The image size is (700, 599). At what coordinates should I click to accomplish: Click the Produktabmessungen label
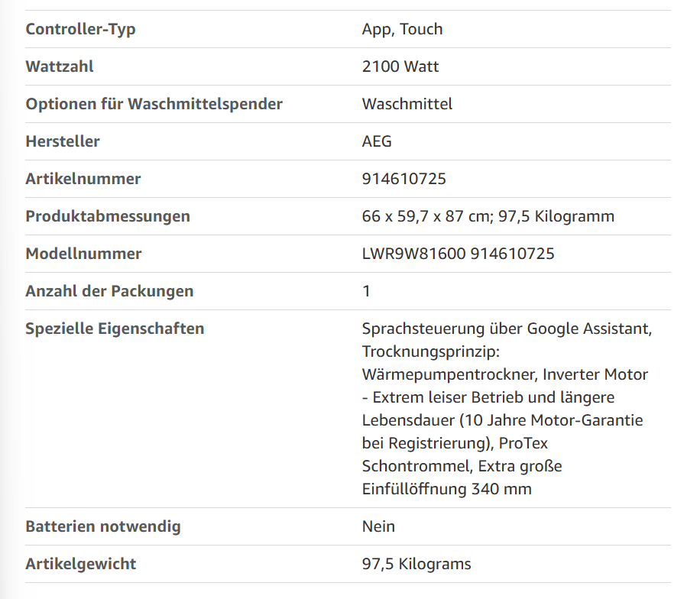pyautogui.click(x=108, y=216)
